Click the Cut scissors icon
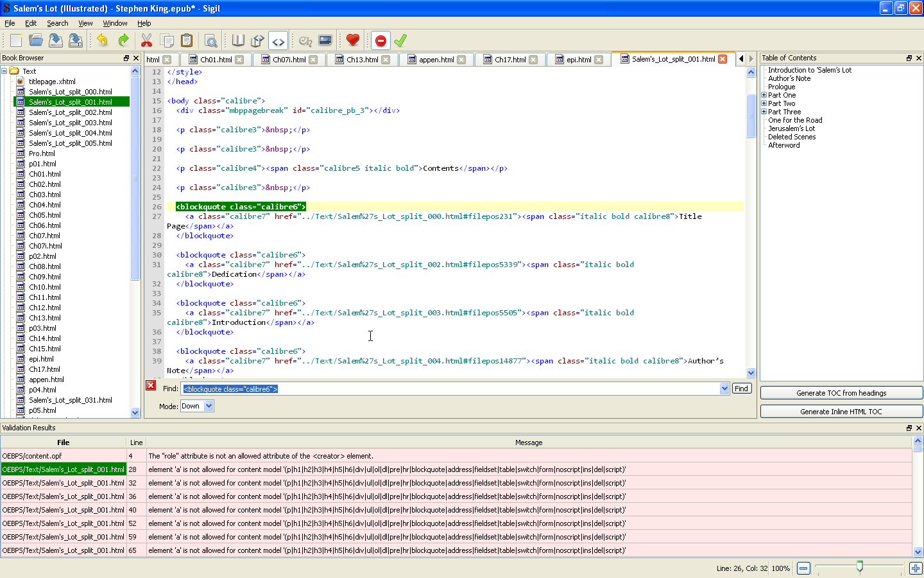This screenshot has height=578, width=924. pos(146,40)
